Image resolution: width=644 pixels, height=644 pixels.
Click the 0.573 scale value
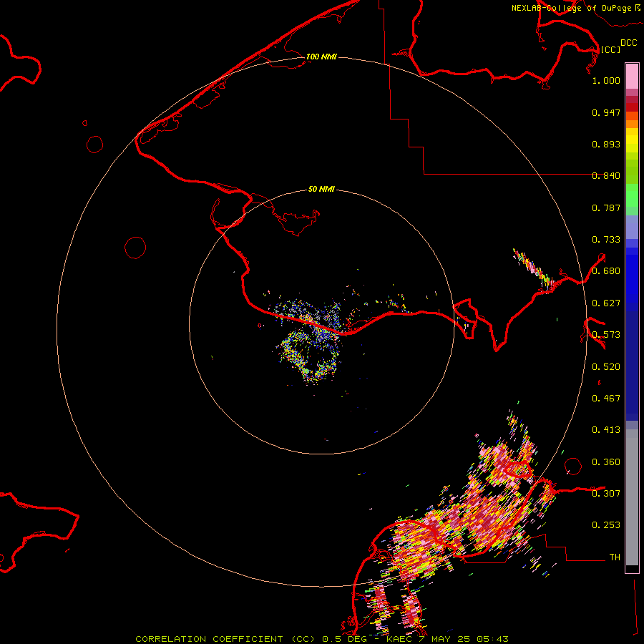click(606, 335)
